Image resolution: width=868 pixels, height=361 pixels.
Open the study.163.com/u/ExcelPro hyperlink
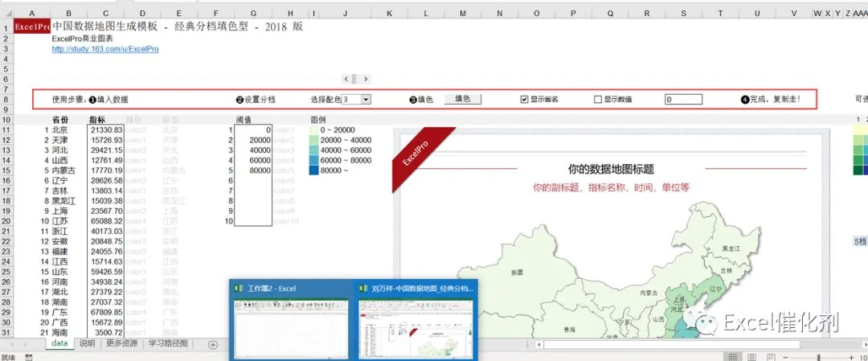[105, 49]
